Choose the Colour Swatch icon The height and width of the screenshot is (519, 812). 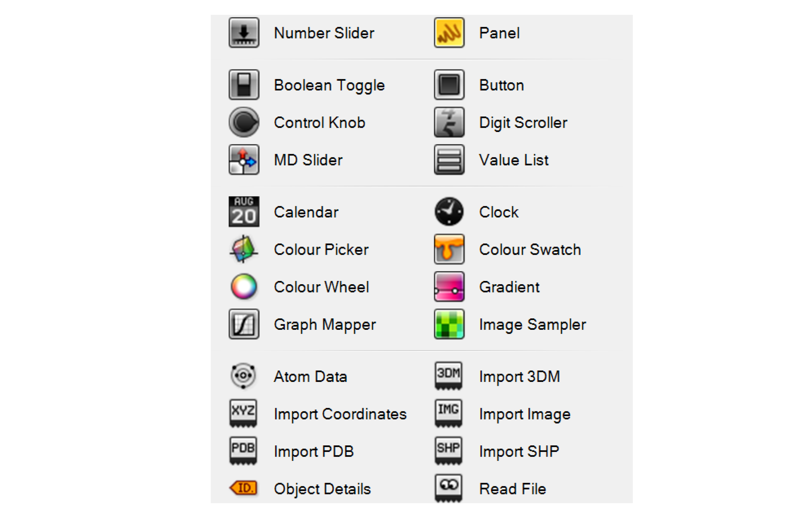pos(449,249)
